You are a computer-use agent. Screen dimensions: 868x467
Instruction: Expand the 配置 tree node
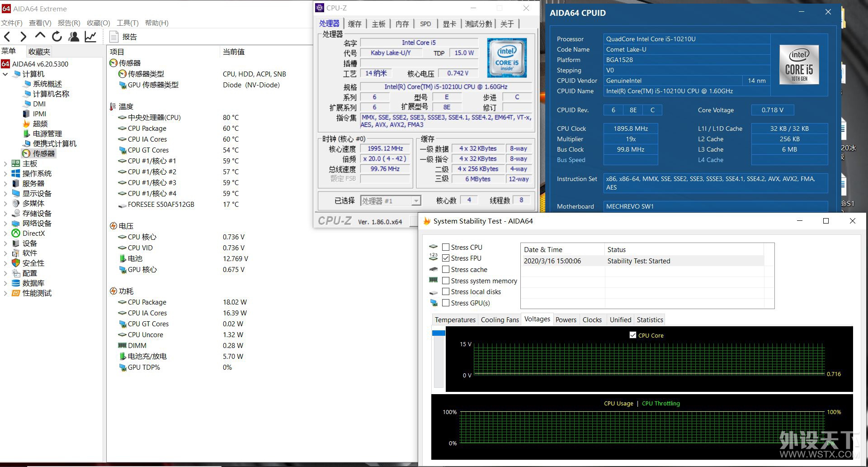[5, 273]
